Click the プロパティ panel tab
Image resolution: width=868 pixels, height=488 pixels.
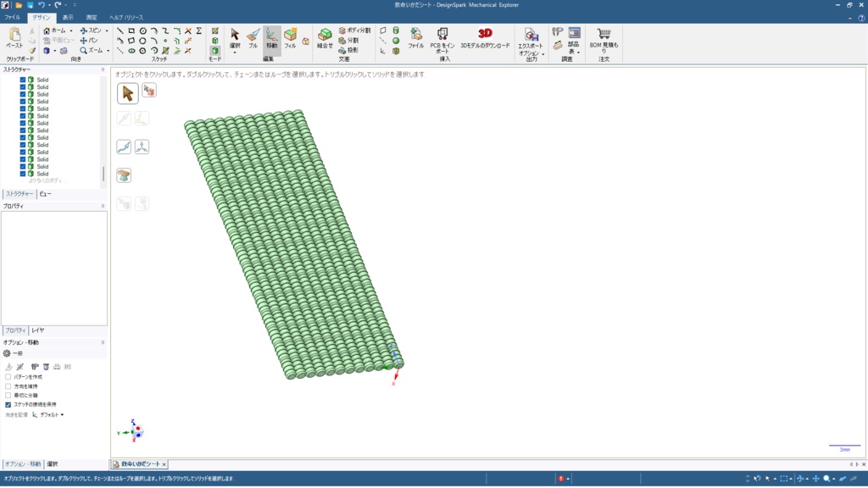15,330
